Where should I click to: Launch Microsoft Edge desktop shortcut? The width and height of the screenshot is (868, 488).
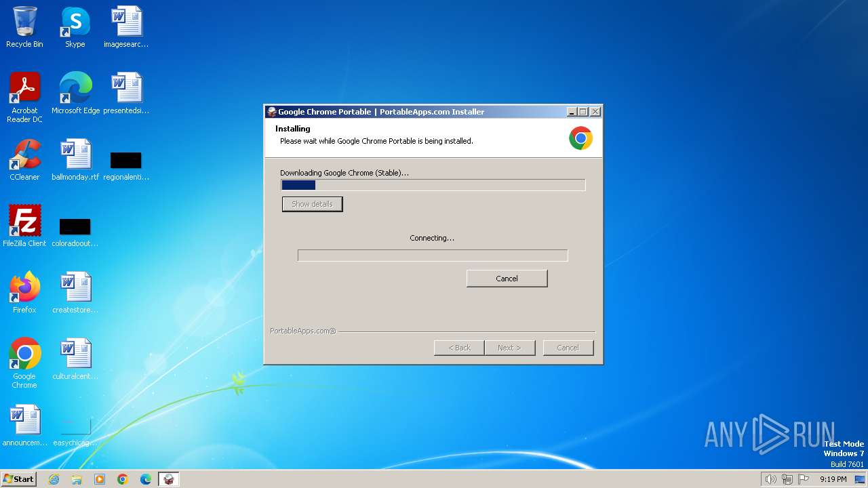coord(75,93)
